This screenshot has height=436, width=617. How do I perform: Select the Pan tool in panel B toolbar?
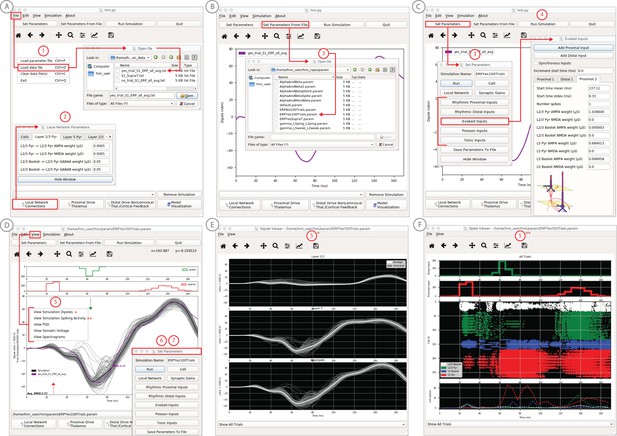pyautogui.click(x=265, y=36)
